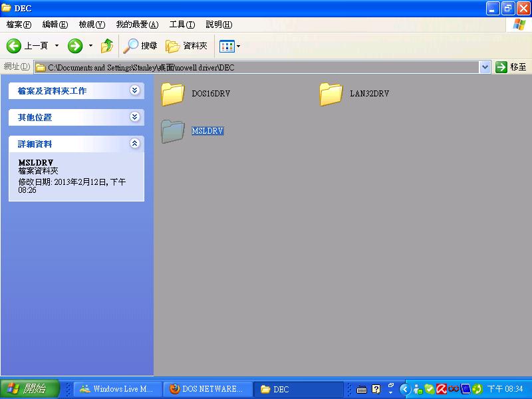Screen dimensions: 532x399
Task: Click the DEC taskbar button
Action: tap(298, 389)
